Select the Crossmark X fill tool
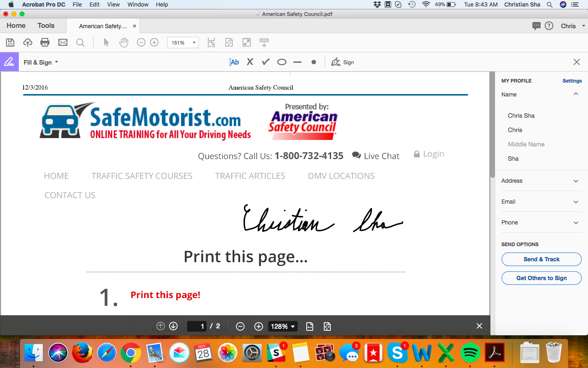588x368 pixels. (x=250, y=62)
